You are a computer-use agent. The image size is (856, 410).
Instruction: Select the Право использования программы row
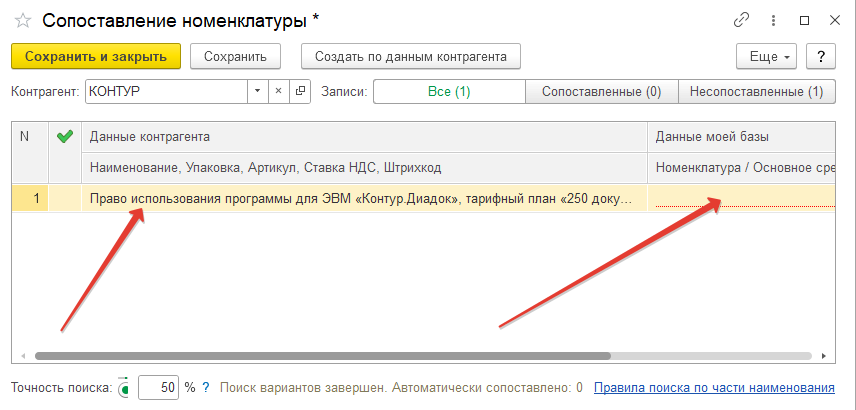point(365,198)
